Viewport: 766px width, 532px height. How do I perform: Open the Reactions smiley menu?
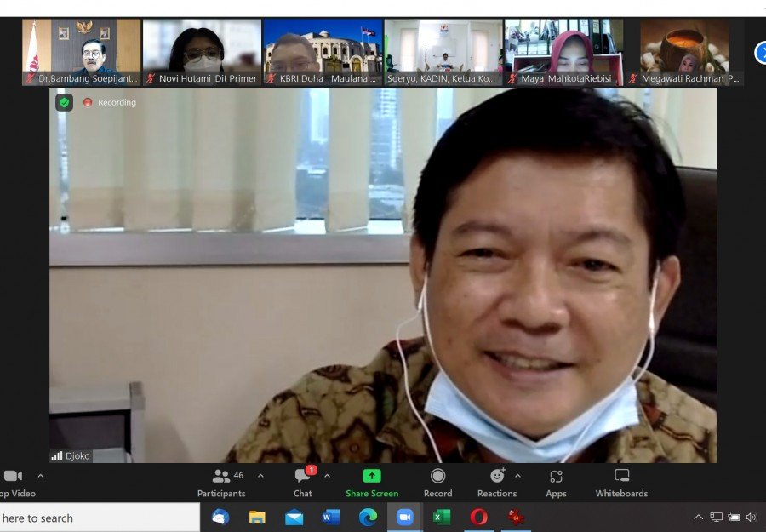tap(497, 483)
